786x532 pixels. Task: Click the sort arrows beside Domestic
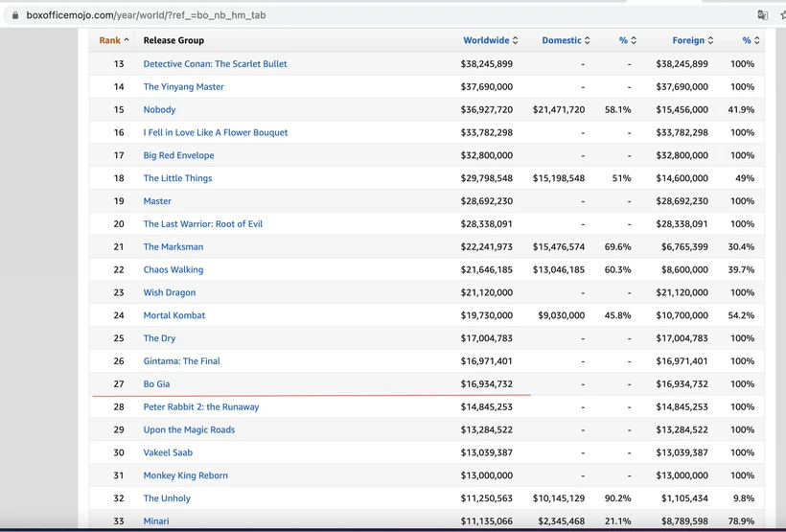point(588,40)
